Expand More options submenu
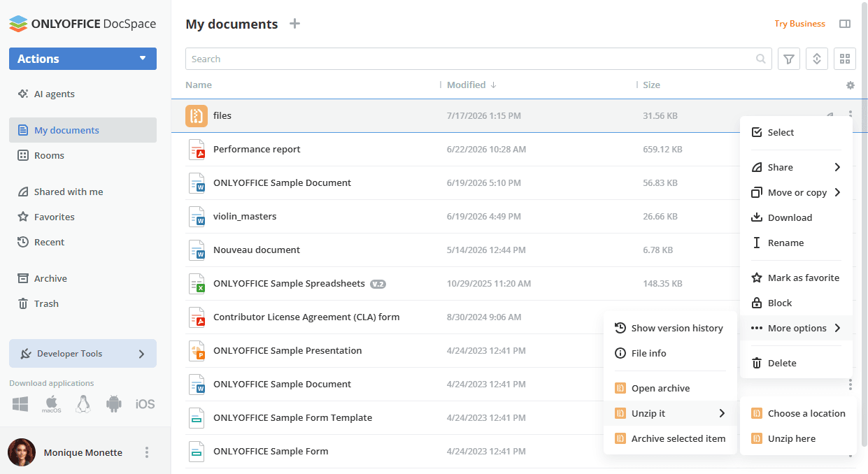This screenshot has height=474, width=868. (796, 328)
